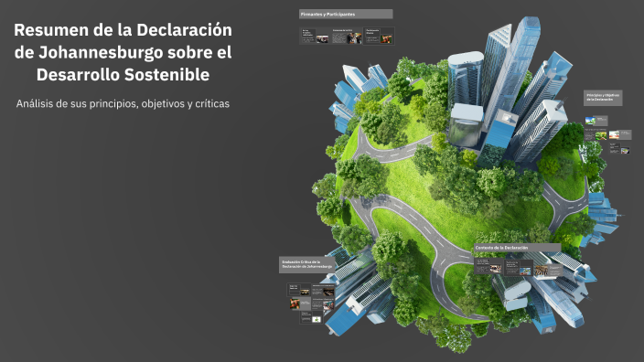Open 'Principios y Objetivos de la Declaración' topic
Viewport: 644px width, 362px height.
point(603,98)
